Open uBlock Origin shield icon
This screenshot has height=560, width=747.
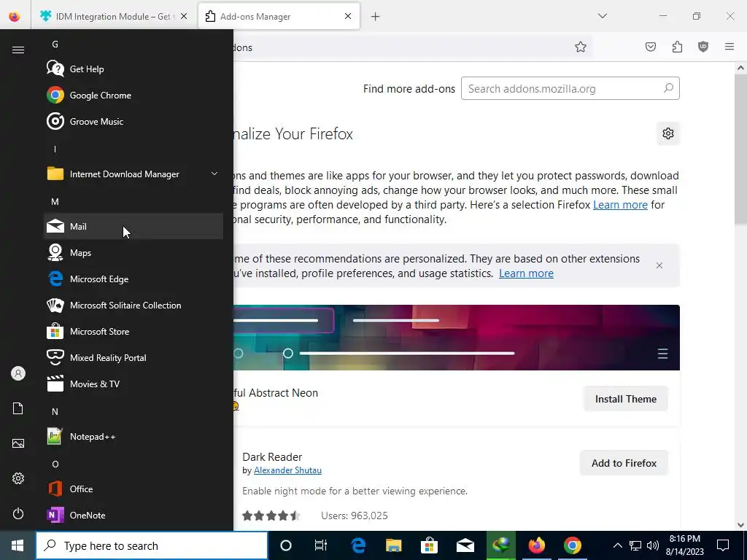[x=703, y=47]
